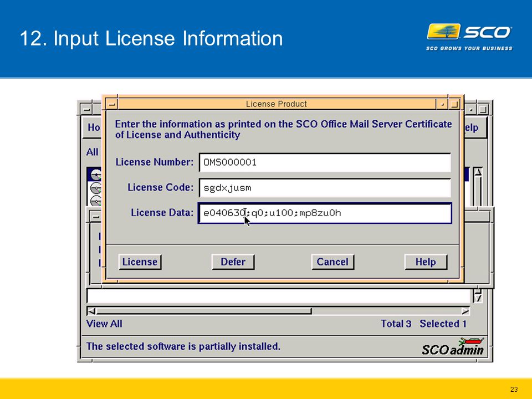Open window menu of the middle background dialog
Screen dimensions: 532x399
point(96,217)
